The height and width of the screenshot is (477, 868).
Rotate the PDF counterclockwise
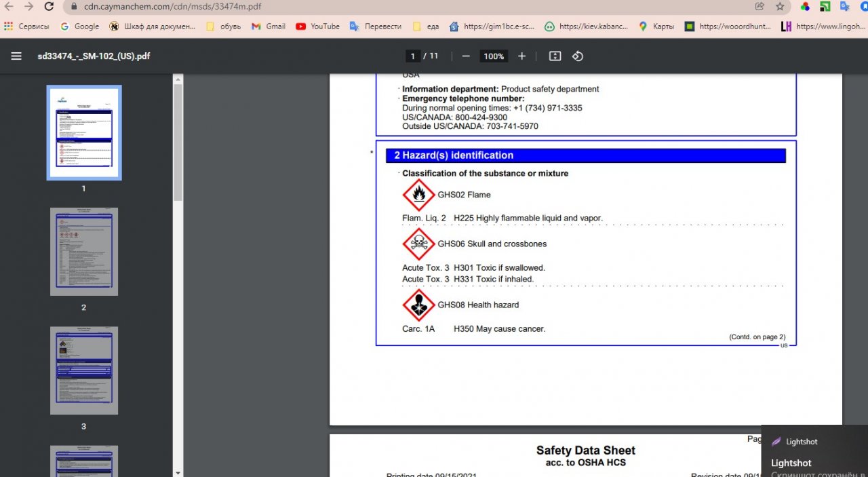[x=578, y=56]
